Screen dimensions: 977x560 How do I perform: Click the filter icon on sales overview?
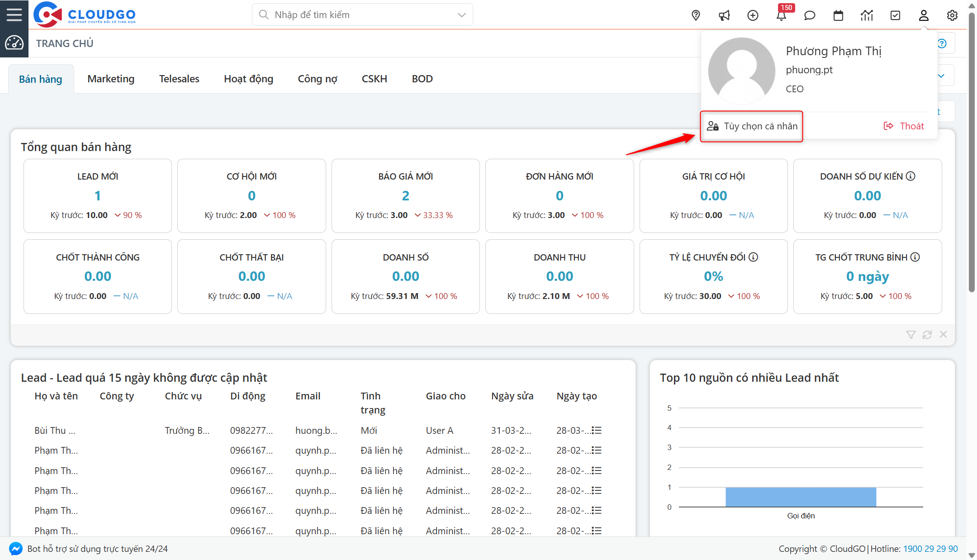point(911,335)
